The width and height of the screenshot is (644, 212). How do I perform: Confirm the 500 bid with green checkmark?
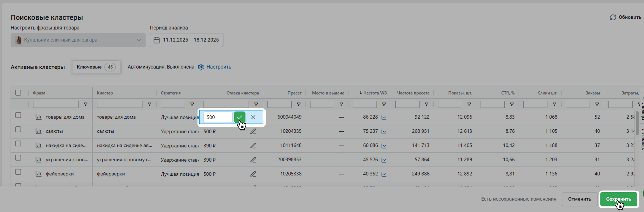pos(239,117)
